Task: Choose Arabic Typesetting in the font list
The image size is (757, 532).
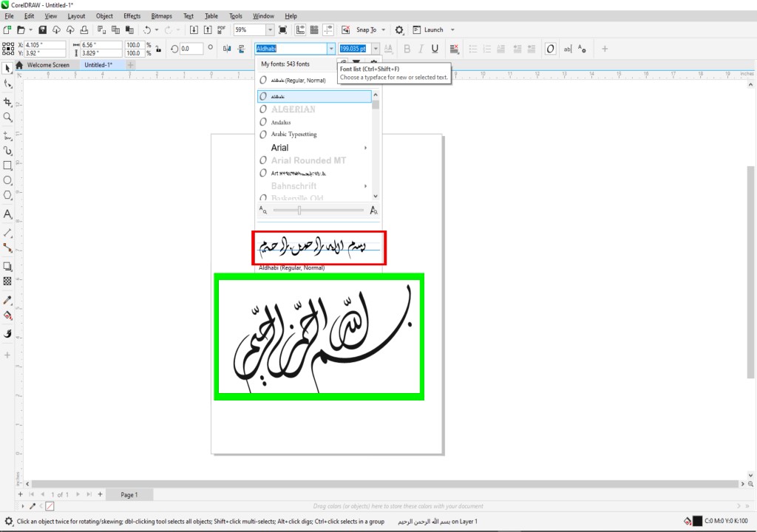Action: [x=314, y=134]
